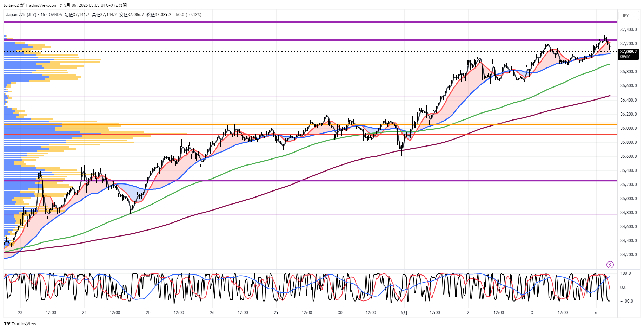The width and height of the screenshot is (644, 330).
Task: Click the 5月 month label on time axis
Action: pos(404,313)
